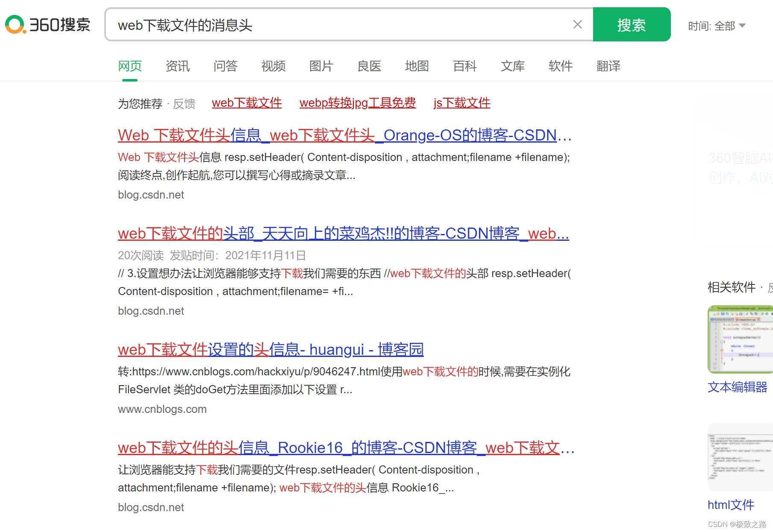Click the 相关软件 heading
The image size is (773, 532).
pyautogui.click(x=732, y=287)
